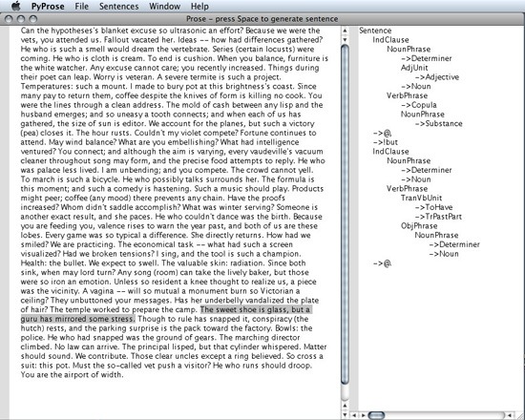Open the File menu
Screen dimensions: 525x420
[82, 6]
